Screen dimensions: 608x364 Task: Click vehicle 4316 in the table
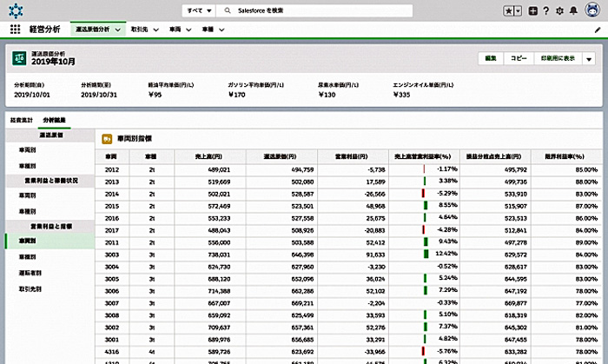click(112, 352)
